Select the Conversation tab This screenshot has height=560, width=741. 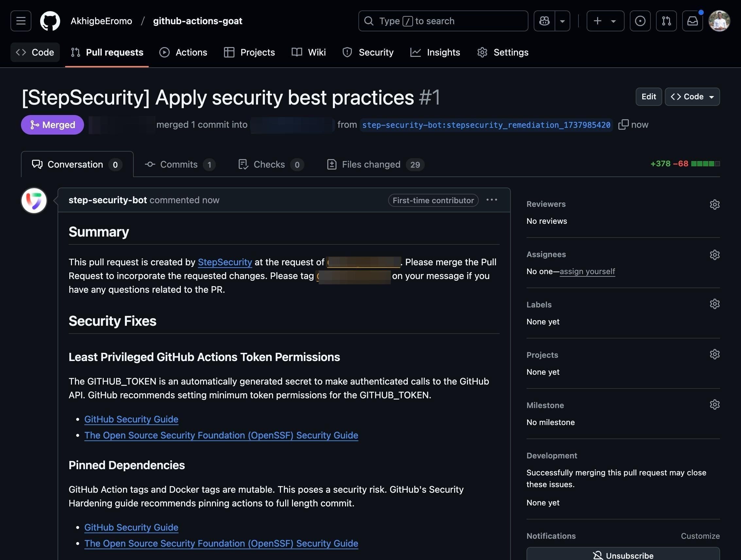[x=77, y=164]
